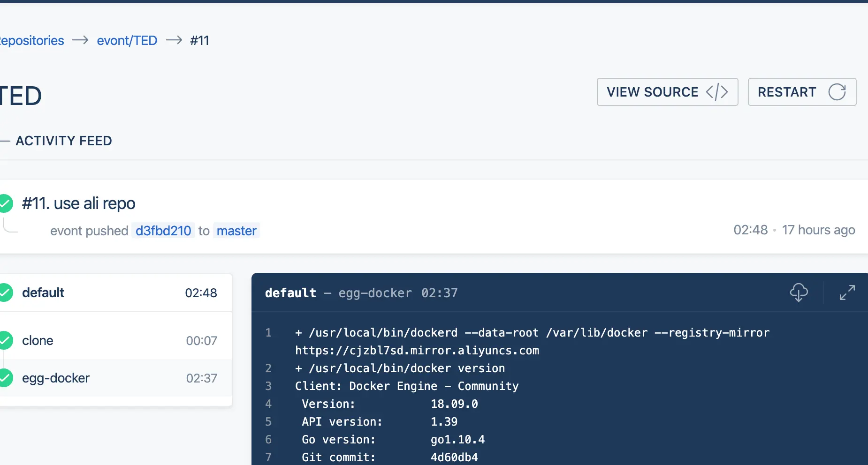
Task: Click the view source code brackets icon
Action: 717,92
